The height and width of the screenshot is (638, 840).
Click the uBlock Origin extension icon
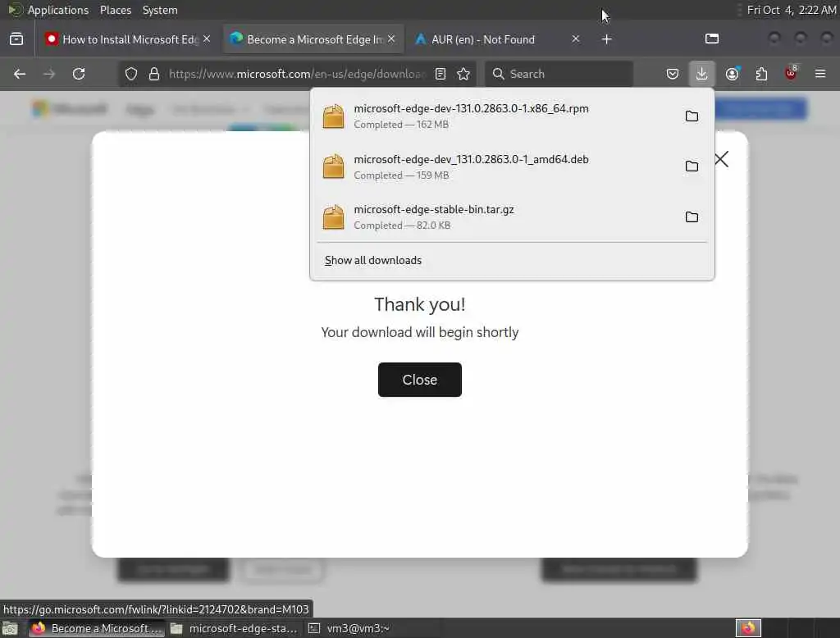click(791, 73)
